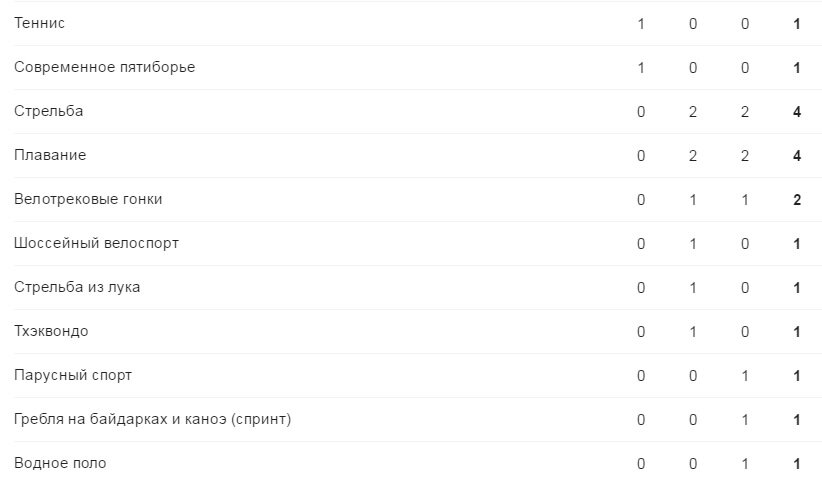Viewport: 822px width, 485px height.
Task: Select the Водное поло sport name
Action: [60, 463]
